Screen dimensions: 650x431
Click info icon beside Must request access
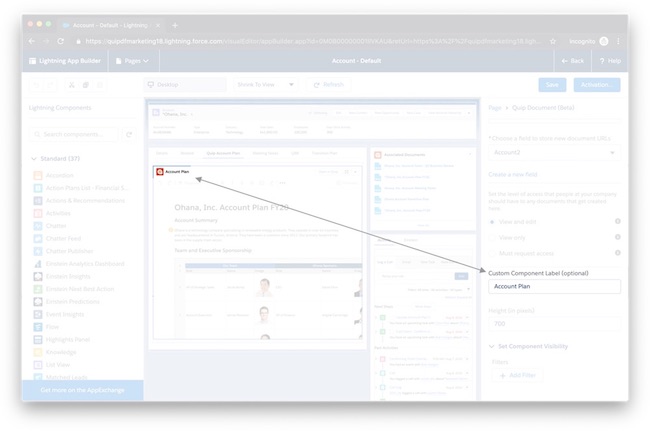point(618,253)
